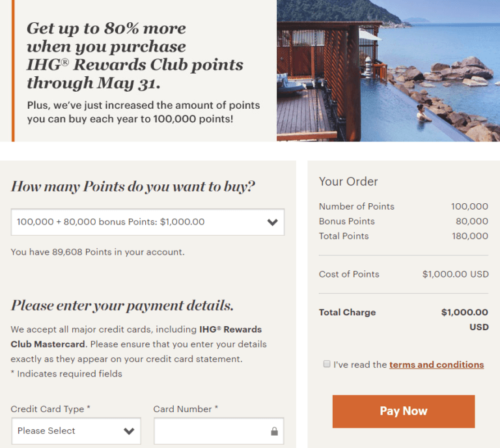The image size is (500, 448).
Task: Open the terms and conditions link
Action: click(x=436, y=365)
